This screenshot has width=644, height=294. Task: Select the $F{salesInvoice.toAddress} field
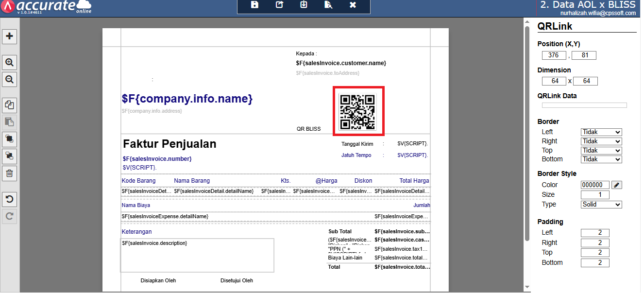pos(328,73)
